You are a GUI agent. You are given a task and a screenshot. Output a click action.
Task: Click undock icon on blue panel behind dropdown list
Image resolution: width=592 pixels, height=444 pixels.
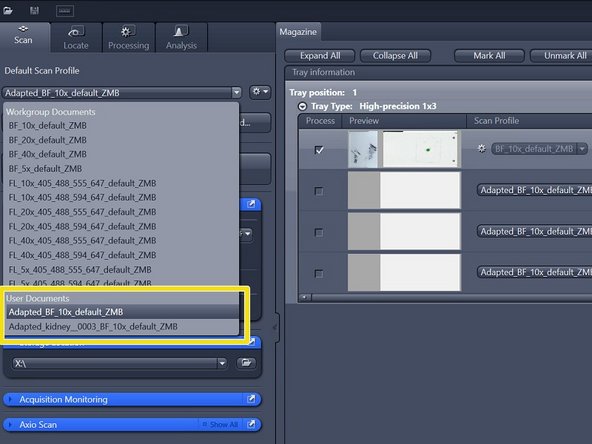(251, 204)
